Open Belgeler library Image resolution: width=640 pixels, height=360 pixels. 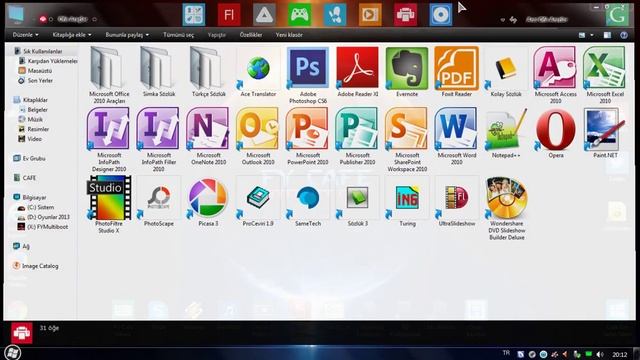click(x=33, y=110)
